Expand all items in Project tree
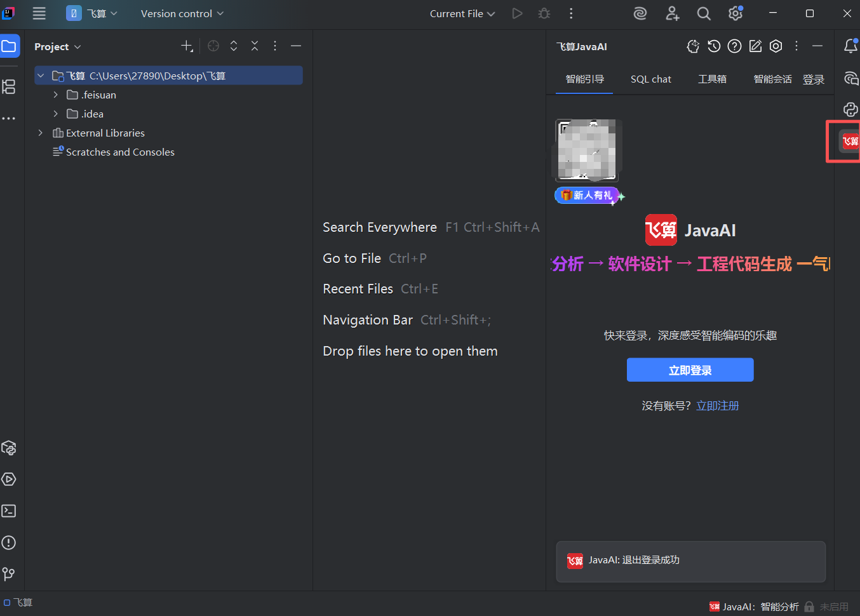The height and width of the screenshot is (616, 860). coord(234,46)
